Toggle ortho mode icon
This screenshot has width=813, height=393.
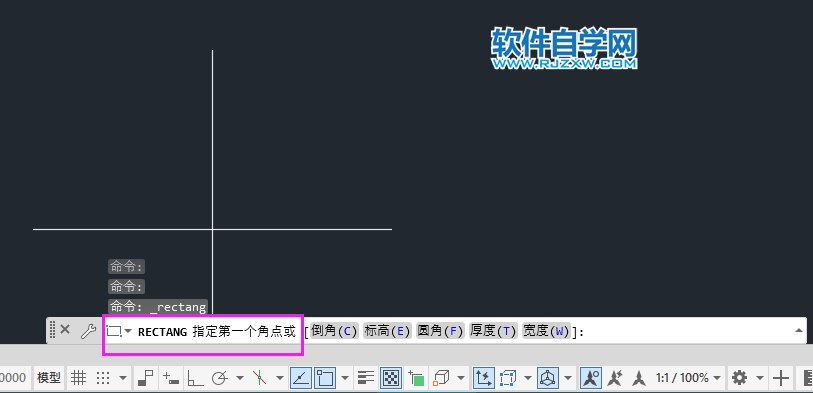(x=195, y=378)
